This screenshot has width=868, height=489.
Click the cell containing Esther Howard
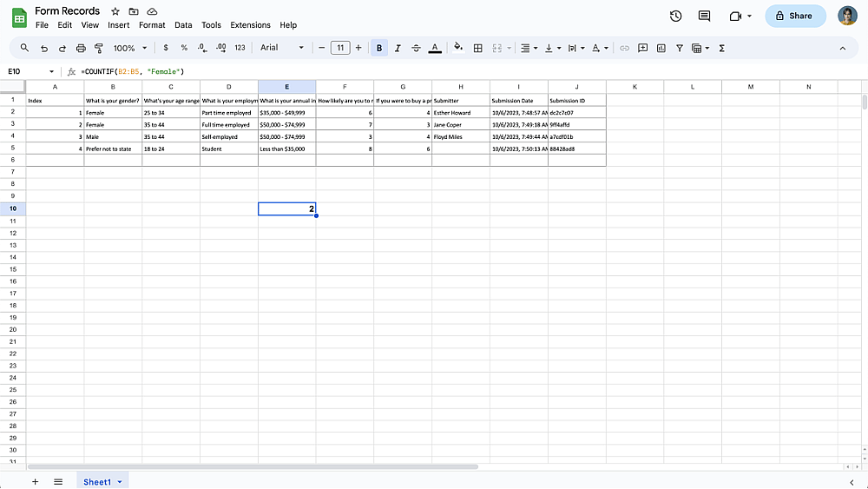[x=461, y=112]
